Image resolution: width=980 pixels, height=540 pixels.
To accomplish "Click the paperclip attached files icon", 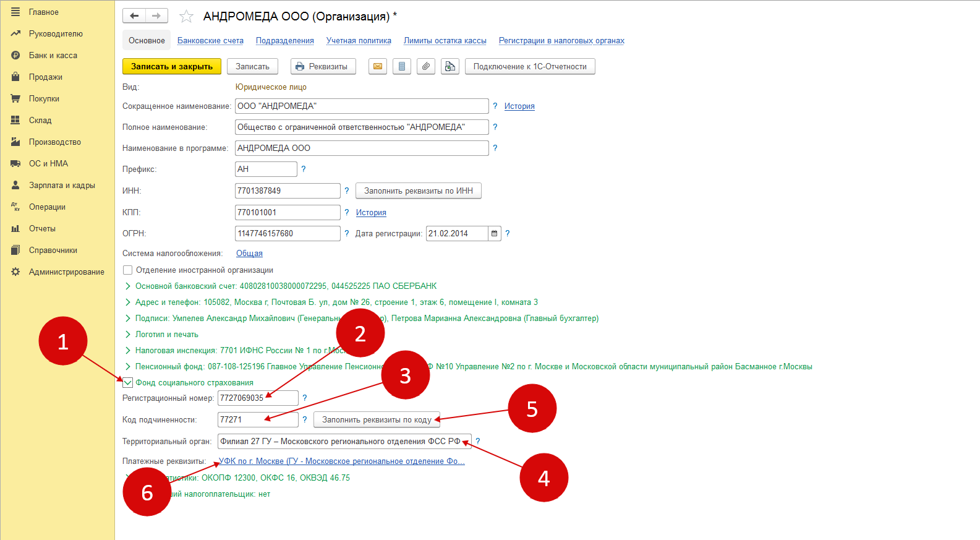I will 426,66.
